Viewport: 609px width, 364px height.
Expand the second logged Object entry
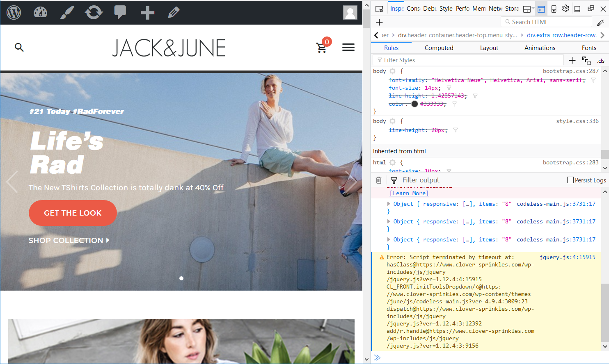click(389, 221)
